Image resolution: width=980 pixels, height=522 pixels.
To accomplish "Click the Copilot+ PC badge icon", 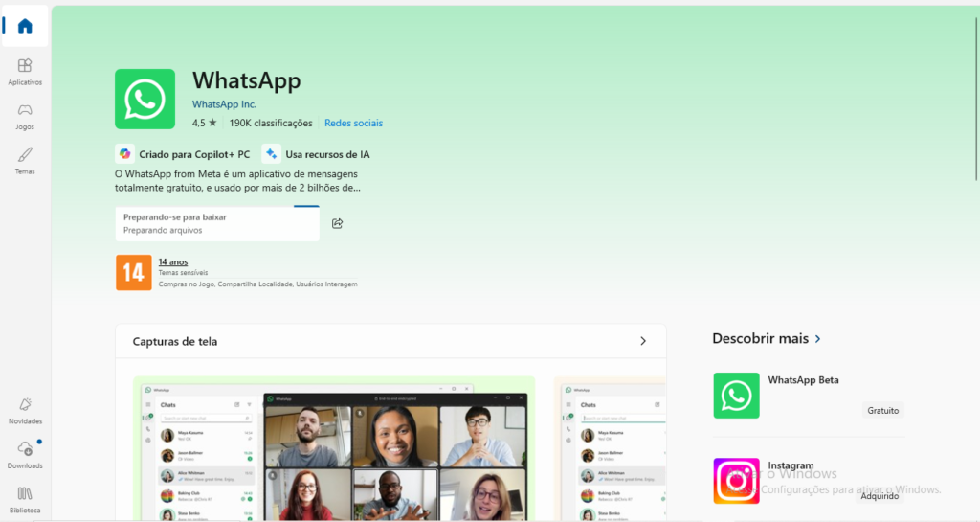I will click(125, 154).
